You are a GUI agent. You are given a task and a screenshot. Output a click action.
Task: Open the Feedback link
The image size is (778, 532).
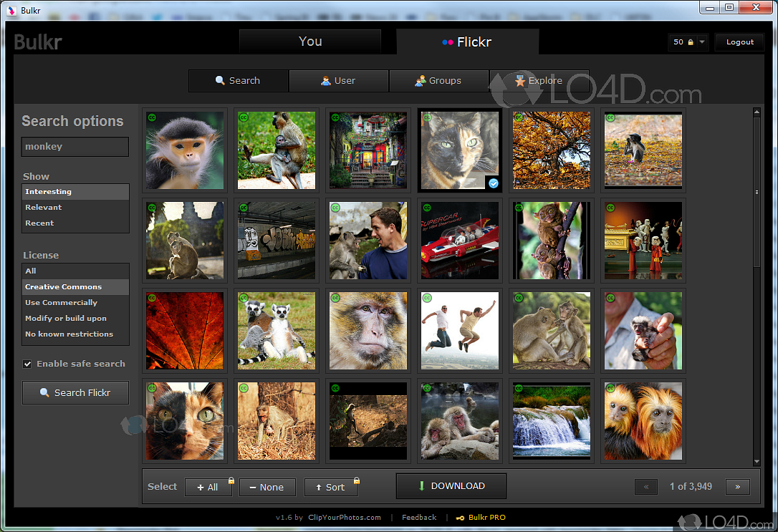pos(419,517)
